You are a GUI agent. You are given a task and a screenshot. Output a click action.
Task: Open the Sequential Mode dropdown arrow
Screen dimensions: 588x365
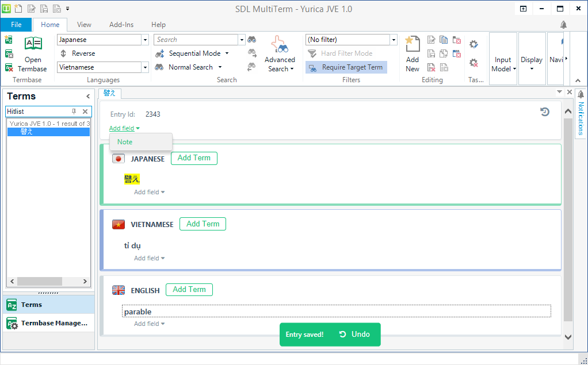click(x=227, y=53)
